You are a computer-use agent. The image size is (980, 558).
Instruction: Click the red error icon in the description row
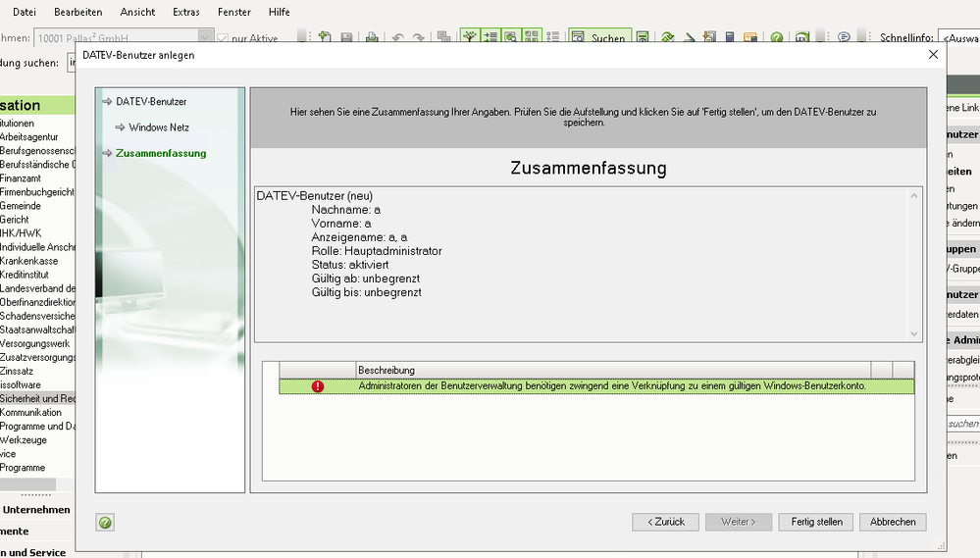(318, 386)
